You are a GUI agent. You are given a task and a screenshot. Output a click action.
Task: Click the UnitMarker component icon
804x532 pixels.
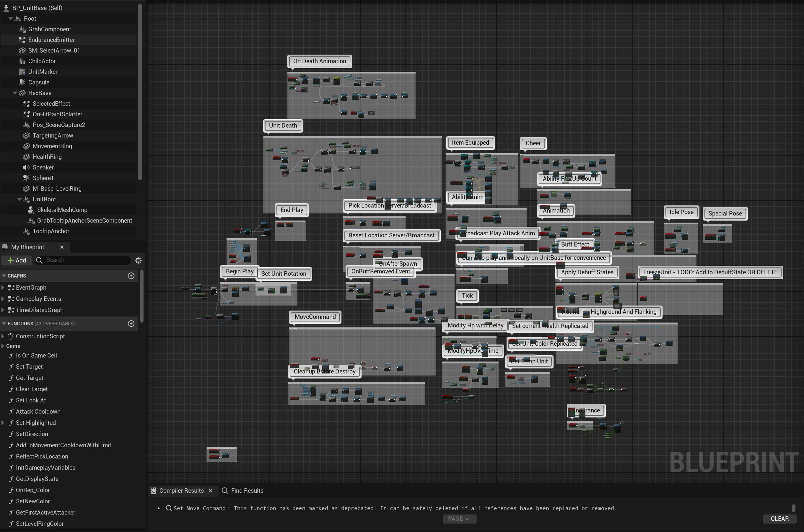[22, 71]
